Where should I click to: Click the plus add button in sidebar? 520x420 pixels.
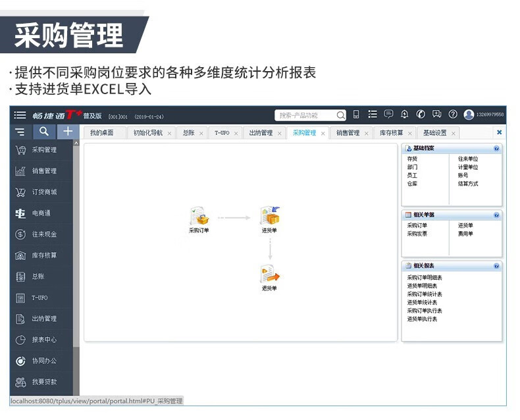[67, 132]
